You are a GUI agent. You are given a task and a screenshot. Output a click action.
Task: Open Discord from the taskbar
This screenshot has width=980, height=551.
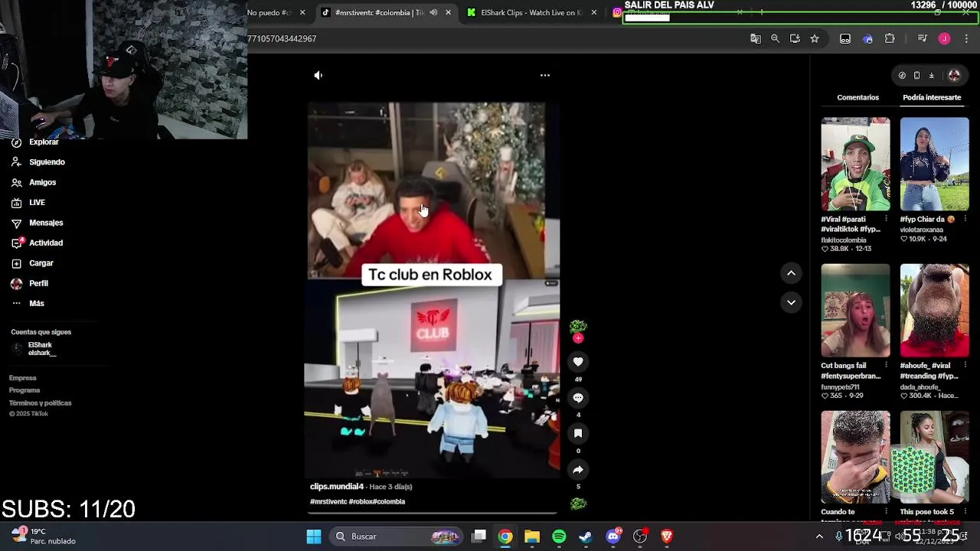[613, 536]
